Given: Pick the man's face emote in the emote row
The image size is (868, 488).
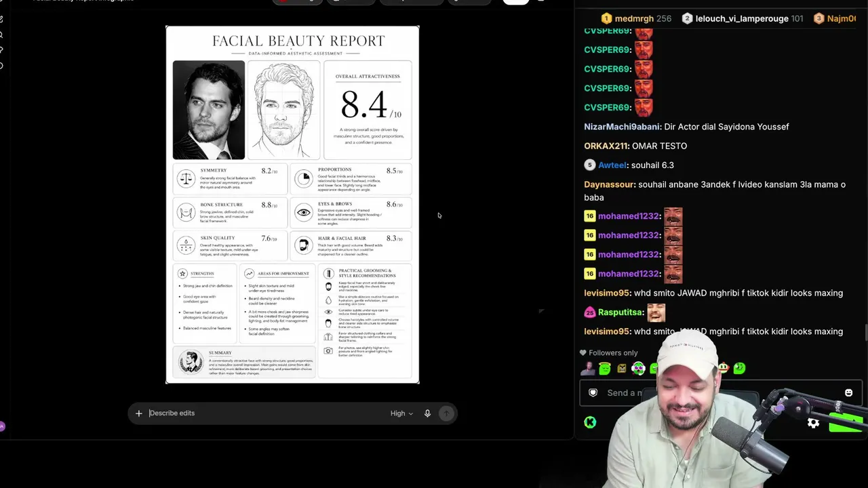Looking at the screenshot, I should (587, 369).
